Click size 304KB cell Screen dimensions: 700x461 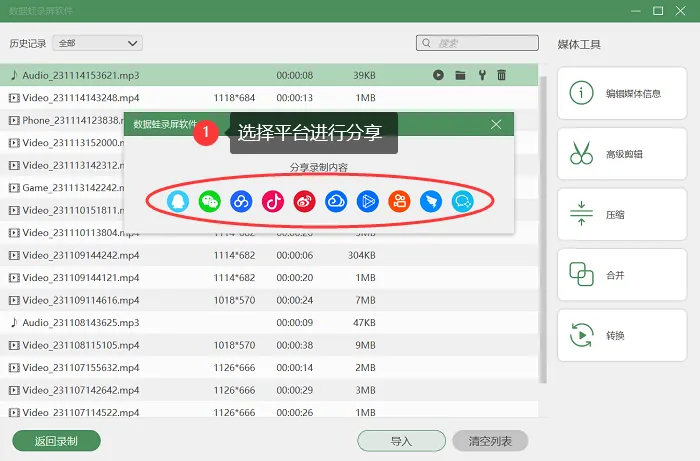click(x=362, y=255)
